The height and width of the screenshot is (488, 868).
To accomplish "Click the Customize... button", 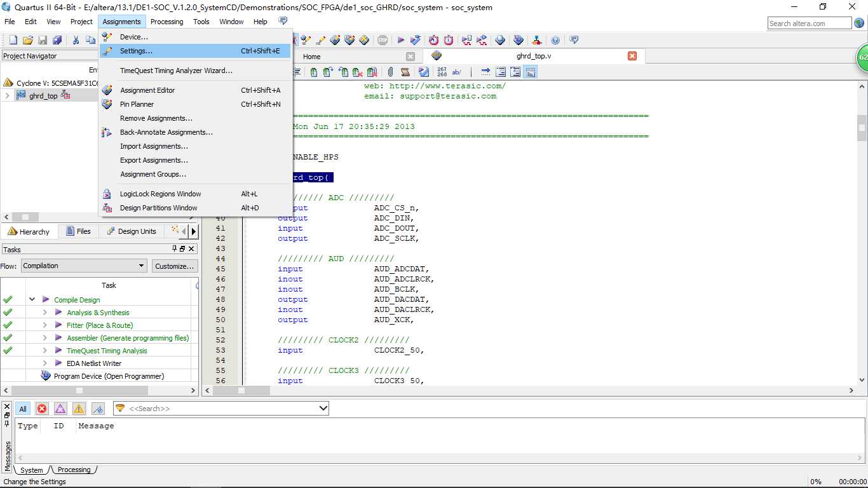I will tap(175, 266).
